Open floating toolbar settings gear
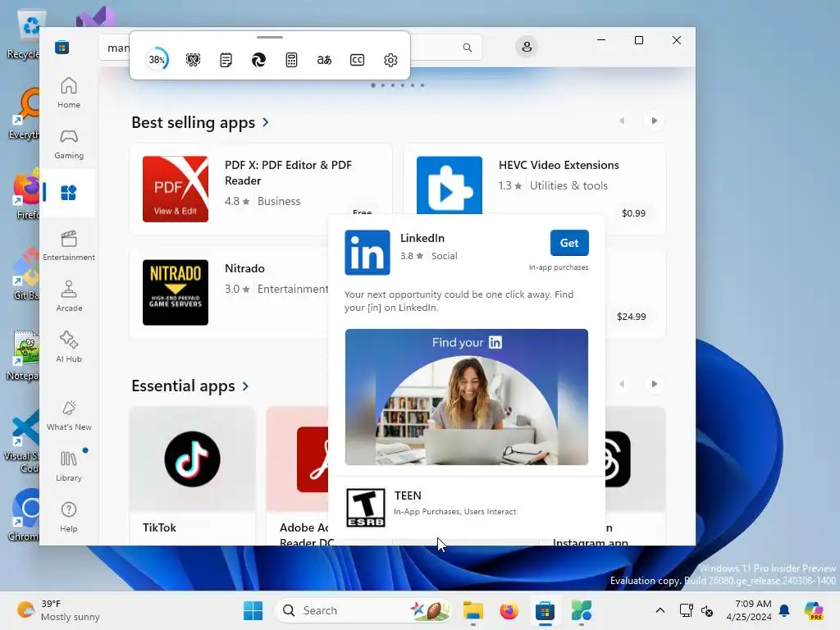The height and width of the screenshot is (630, 840). [390, 60]
